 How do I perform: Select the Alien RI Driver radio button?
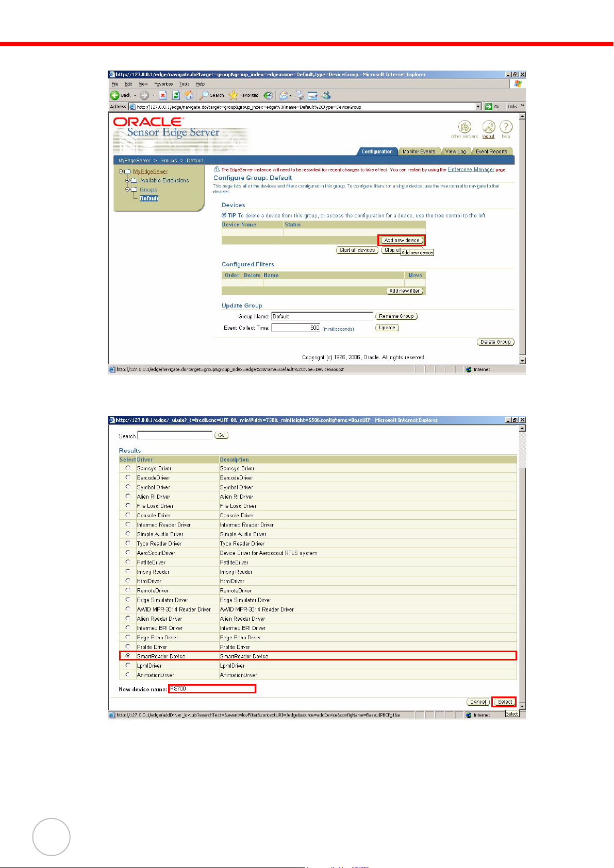coord(127,496)
